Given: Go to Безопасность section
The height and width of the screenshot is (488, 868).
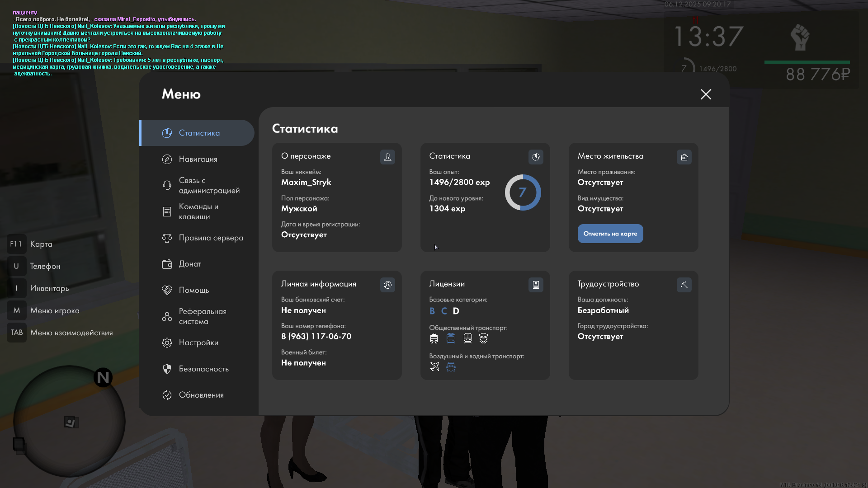Looking at the screenshot, I should tap(203, 369).
